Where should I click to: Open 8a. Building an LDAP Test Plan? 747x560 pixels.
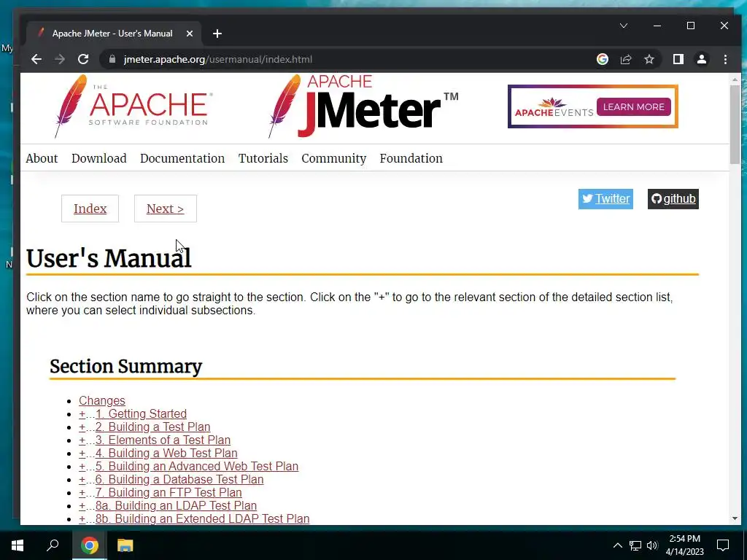click(177, 505)
